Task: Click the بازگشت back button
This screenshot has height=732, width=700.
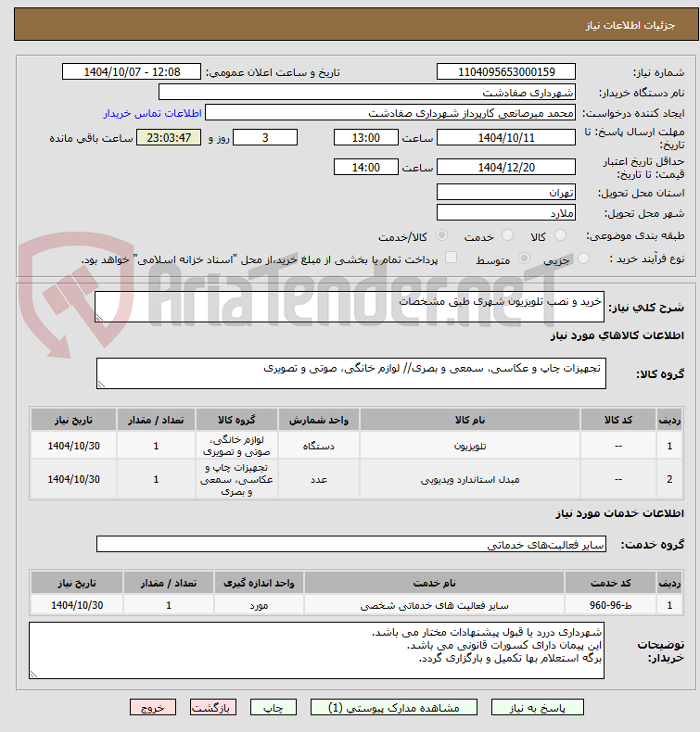Action: click(213, 707)
